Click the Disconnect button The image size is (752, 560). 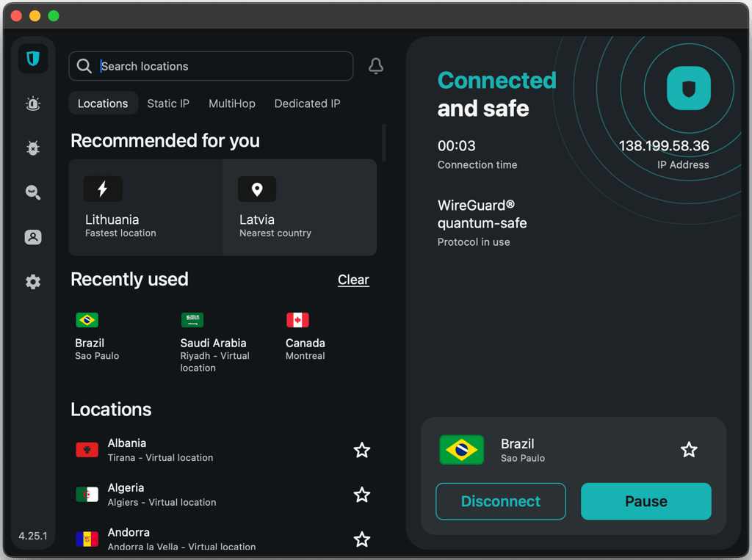tap(500, 501)
